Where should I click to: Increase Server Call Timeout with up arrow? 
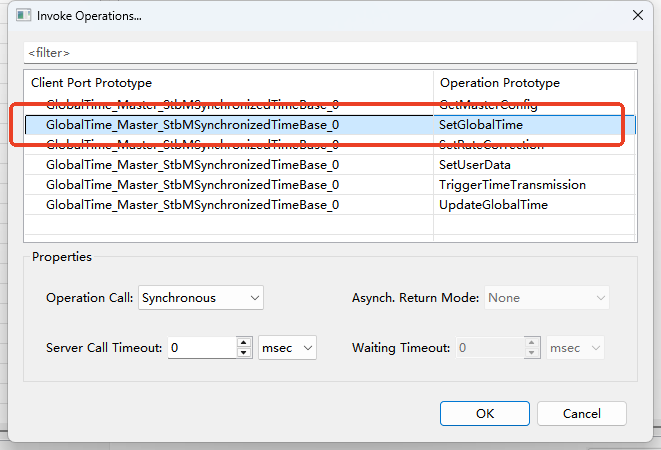point(244,343)
